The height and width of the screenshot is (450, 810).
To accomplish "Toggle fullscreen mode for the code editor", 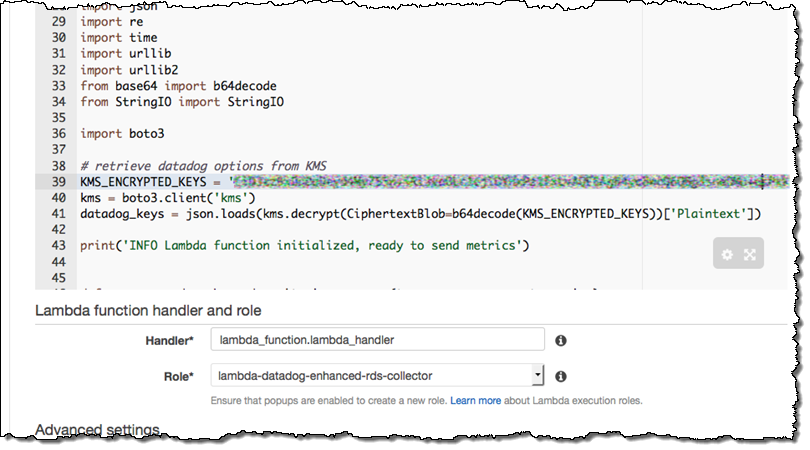I will 749,255.
